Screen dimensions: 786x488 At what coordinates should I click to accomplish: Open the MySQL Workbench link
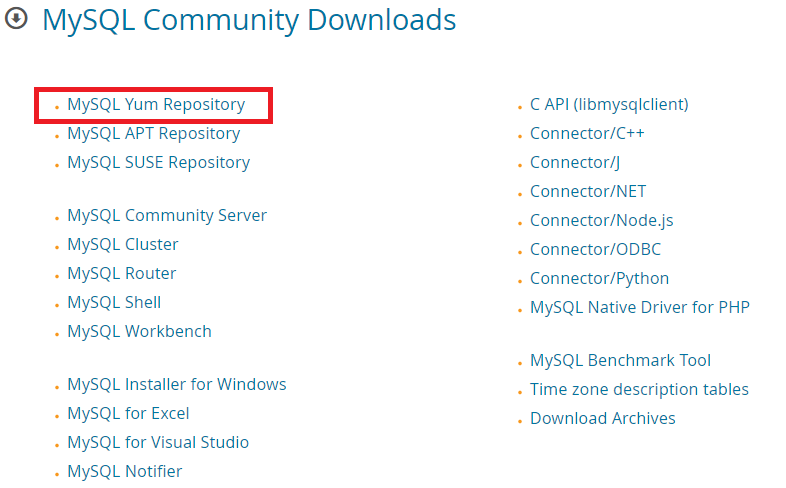click(139, 332)
